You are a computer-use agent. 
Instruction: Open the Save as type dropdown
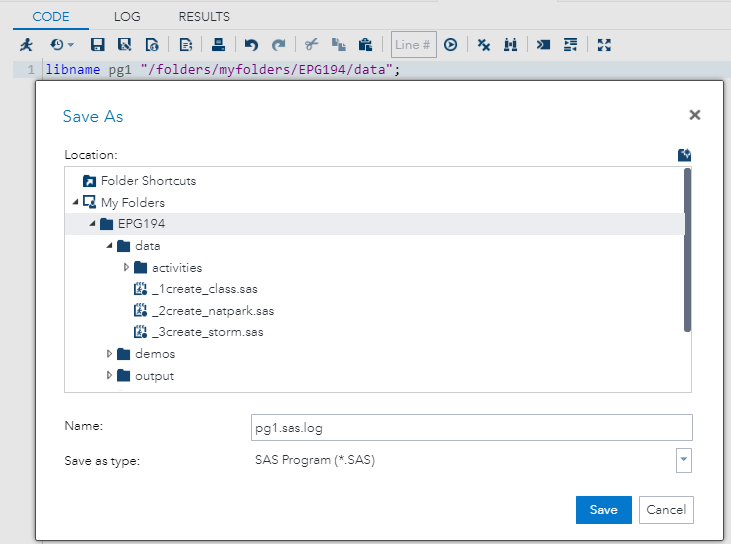684,460
